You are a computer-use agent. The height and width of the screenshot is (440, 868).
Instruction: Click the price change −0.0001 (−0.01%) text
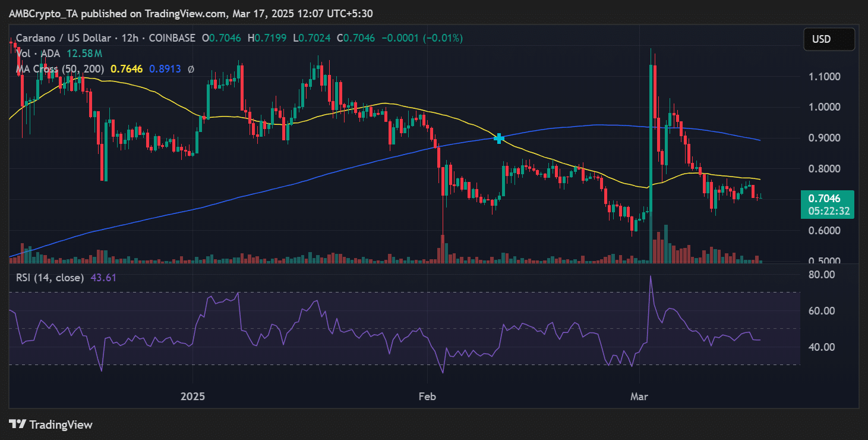tap(422, 38)
